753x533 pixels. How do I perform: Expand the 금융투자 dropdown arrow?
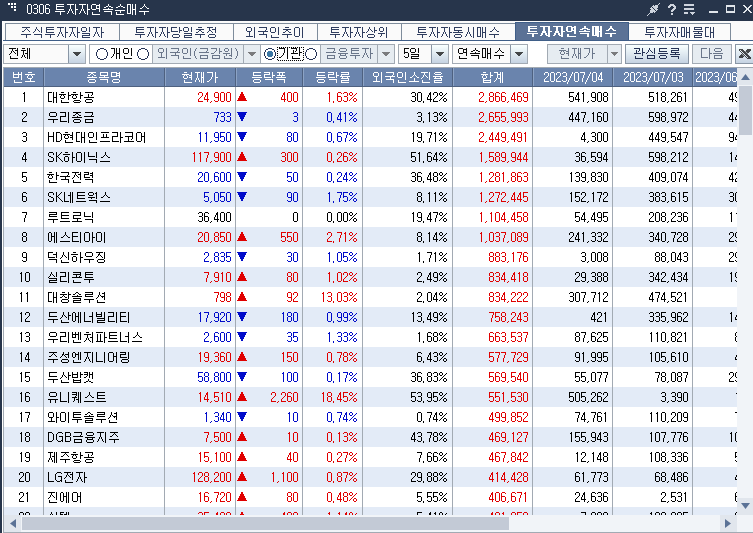[x=386, y=54]
